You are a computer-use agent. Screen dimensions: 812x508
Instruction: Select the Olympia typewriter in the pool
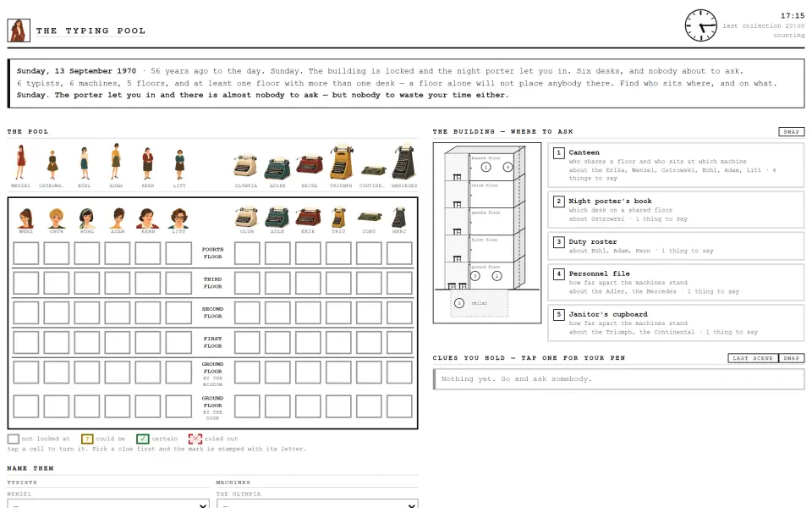(245, 167)
